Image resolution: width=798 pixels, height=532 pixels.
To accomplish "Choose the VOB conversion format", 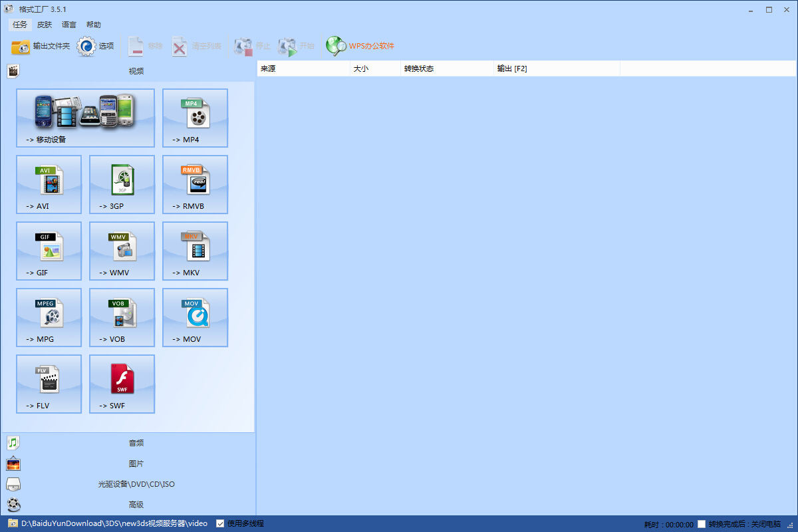I will click(x=122, y=317).
